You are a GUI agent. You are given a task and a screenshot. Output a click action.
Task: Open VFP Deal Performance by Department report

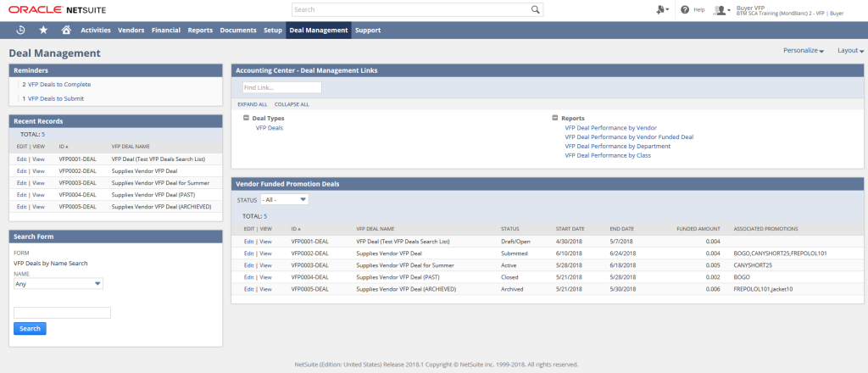[x=617, y=146]
